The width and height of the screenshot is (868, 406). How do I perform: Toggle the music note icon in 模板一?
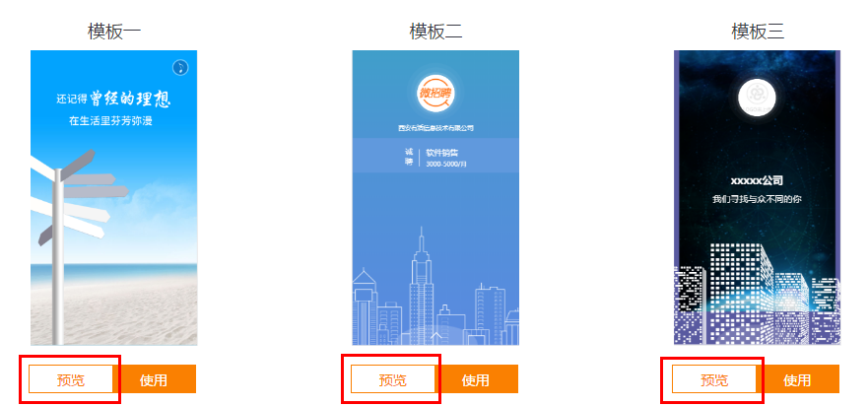180,68
